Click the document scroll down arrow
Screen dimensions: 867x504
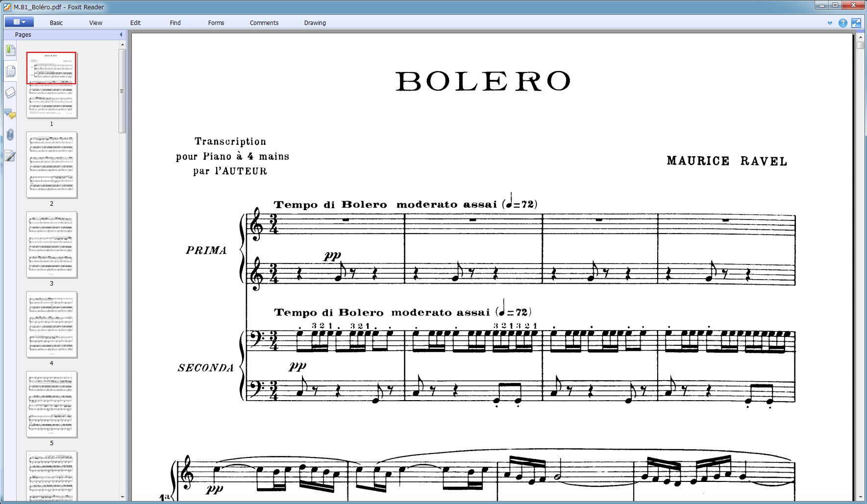point(861,497)
